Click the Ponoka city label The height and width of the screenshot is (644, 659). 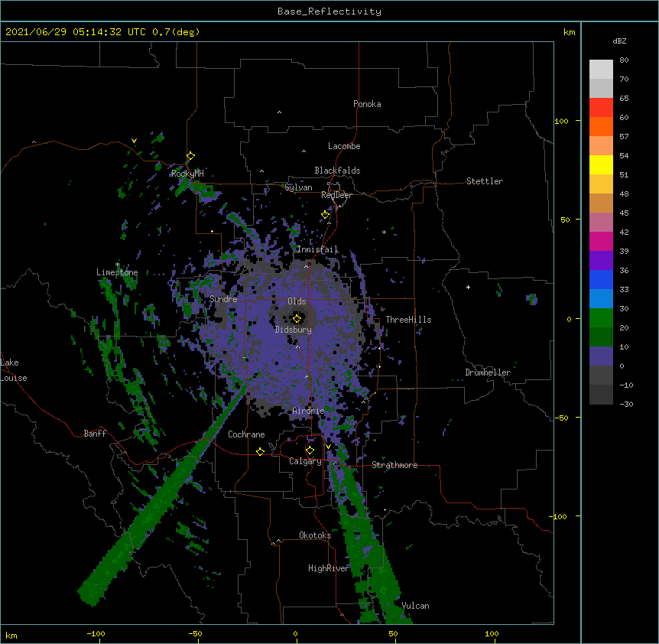coord(367,104)
